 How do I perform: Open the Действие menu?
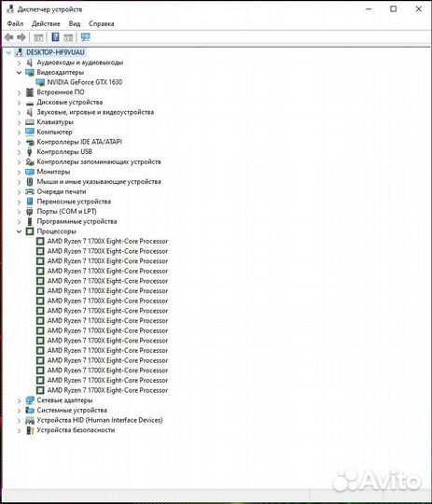[46, 23]
